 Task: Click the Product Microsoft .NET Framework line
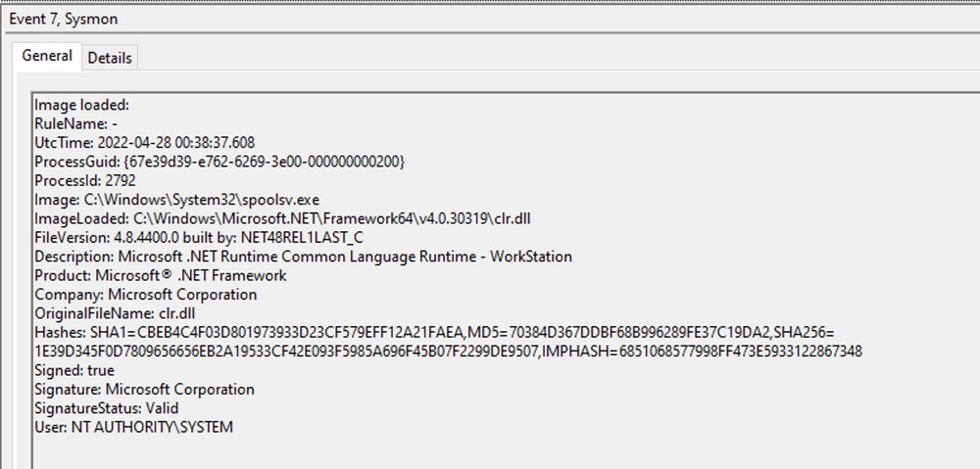point(162,275)
